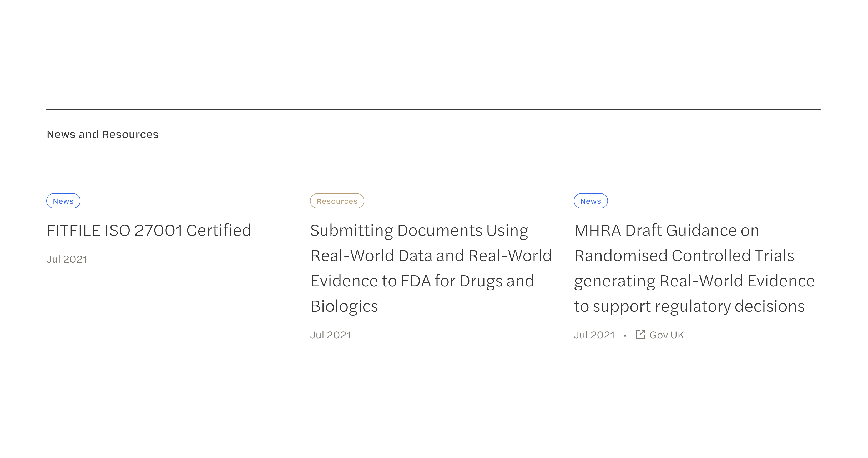
Task: Open the MHRA Draft Guidance on headline
Action: tap(667, 231)
